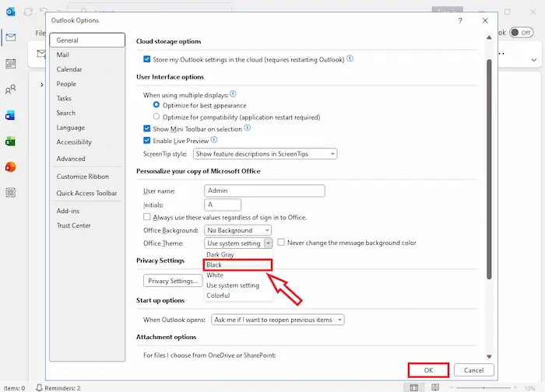This screenshot has width=545, height=392.
Task: Open Add-ins category
Action: click(87, 211)
